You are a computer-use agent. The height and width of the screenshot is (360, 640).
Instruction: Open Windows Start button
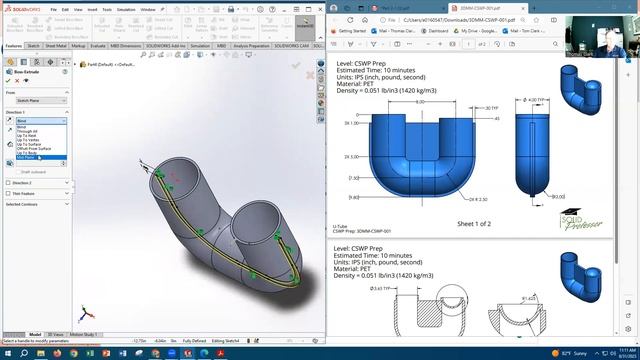pos(7,353)
